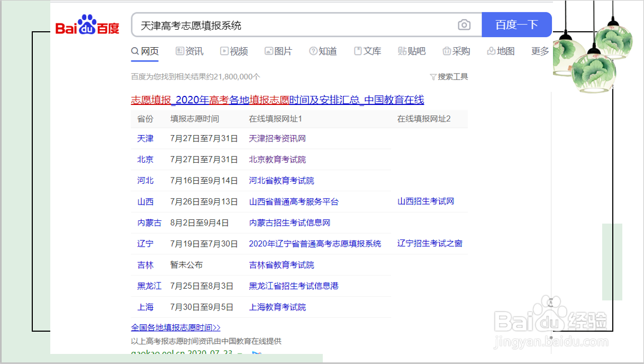
Task: Click the 吉林 province link
Action: coord(145,265)
